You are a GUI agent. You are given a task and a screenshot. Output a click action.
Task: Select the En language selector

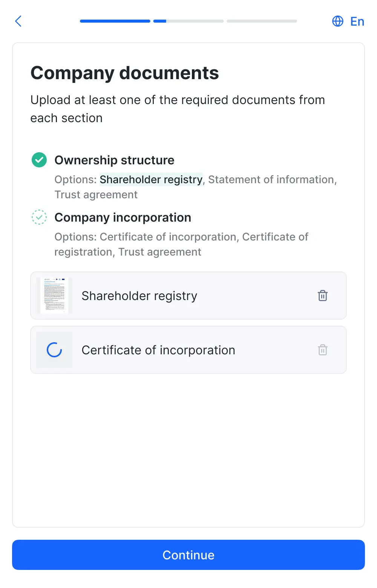[357, 21]
